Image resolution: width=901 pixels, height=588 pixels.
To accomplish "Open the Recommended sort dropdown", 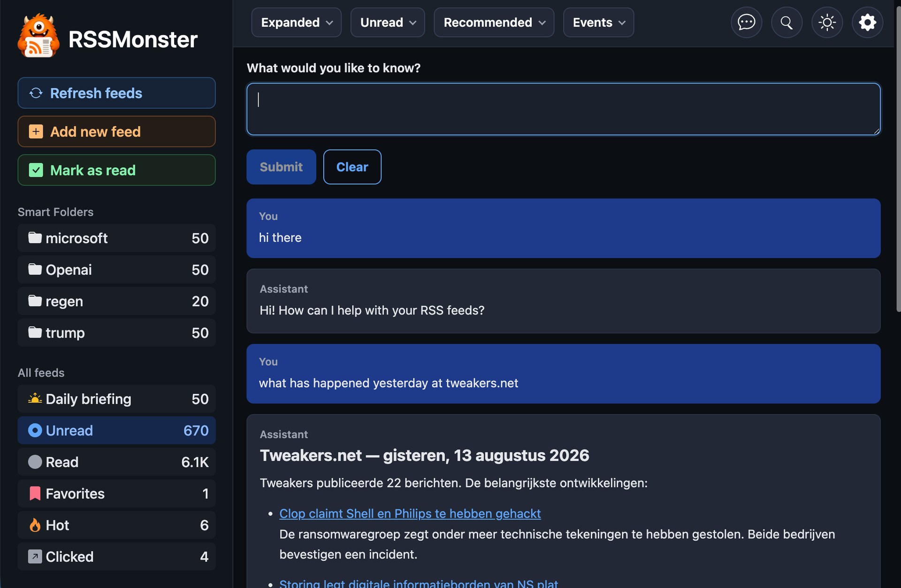I will pos(494,23).
